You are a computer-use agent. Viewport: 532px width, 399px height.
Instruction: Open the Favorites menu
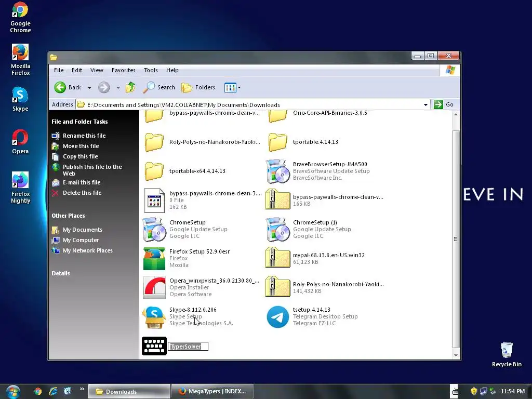[x=124, y=70]
